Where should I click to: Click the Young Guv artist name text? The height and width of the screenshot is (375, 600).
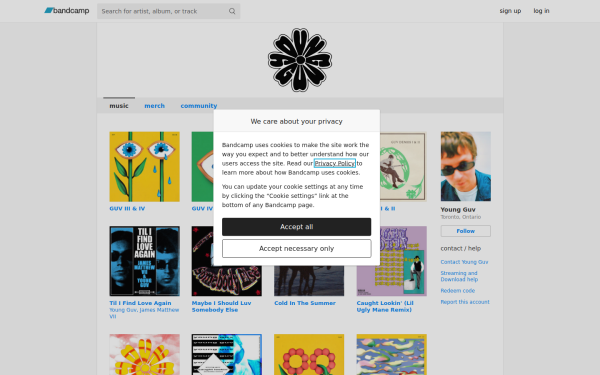[458, 210]
